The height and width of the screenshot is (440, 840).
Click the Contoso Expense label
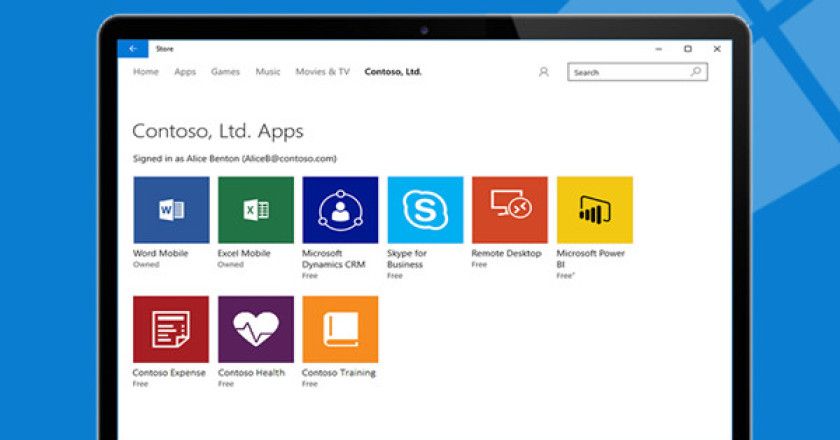(169, 372)
